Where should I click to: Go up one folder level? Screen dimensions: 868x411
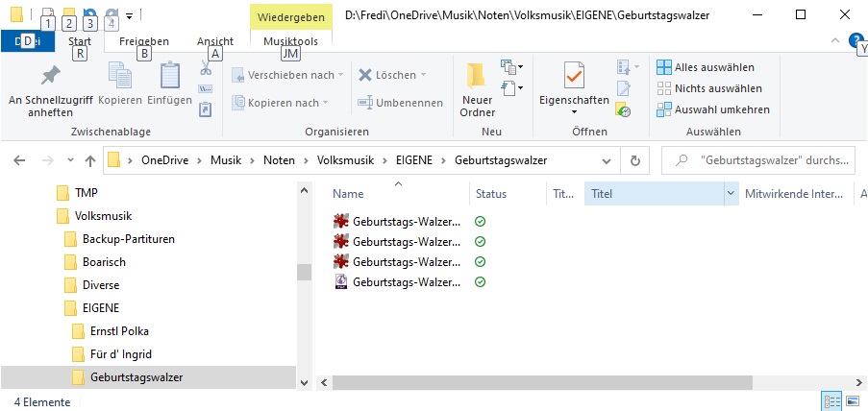89,160
